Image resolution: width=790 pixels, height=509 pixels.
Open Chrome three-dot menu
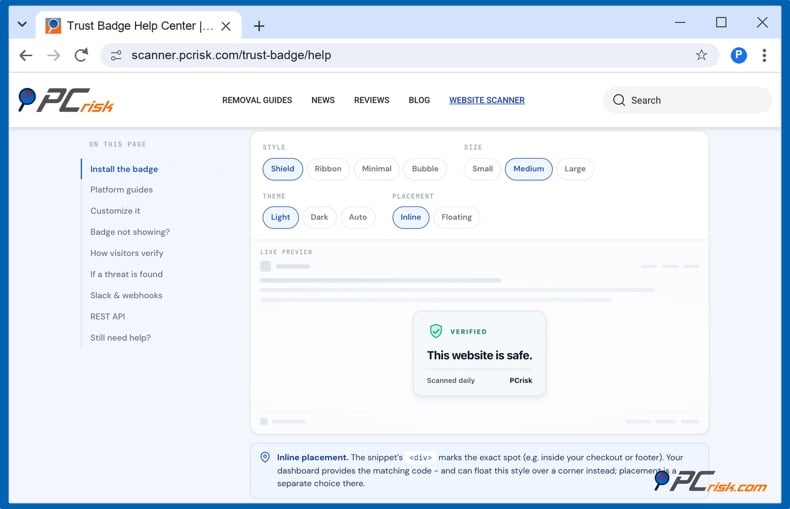click(764, 55)
